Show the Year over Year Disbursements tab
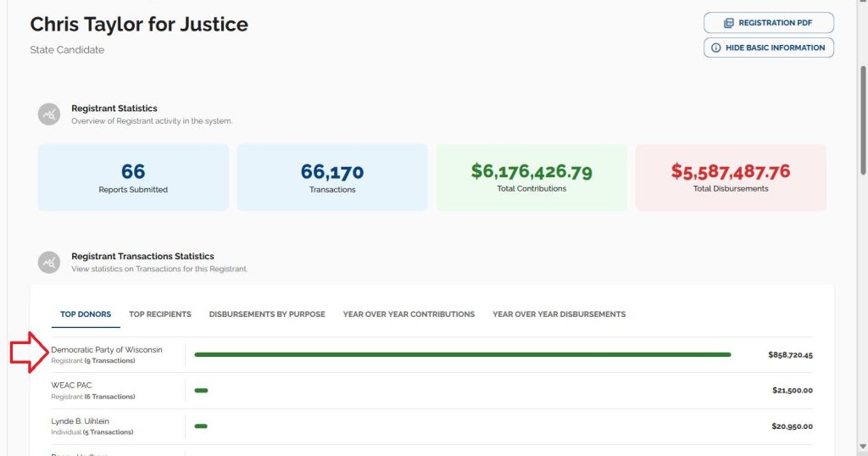The image size is (868, 456). pos(559,314)
